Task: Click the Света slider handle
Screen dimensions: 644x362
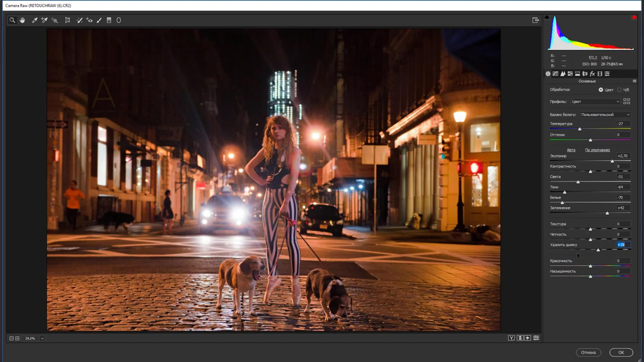Action: (x=578, y=182)
